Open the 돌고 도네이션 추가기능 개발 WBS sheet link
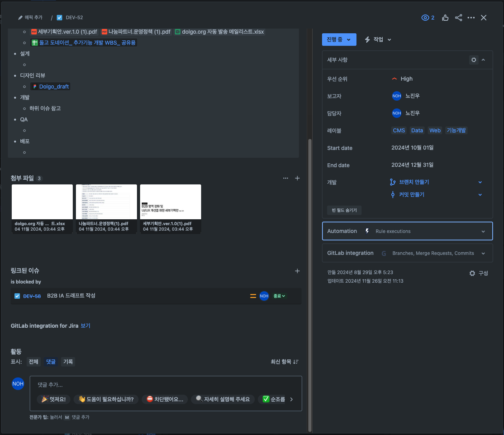This screenshot has width=504, height=435. pyautogui.click(x=84, y=43)
